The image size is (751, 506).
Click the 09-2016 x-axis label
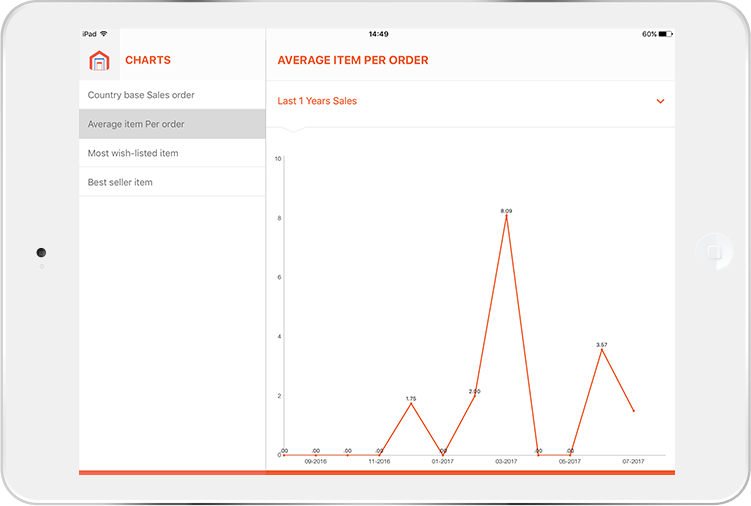(315, 462)
